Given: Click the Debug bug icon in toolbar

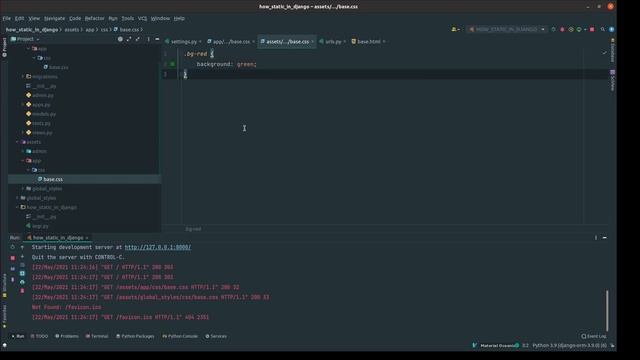Looking at the screenshot, I should tap(562, 29).
